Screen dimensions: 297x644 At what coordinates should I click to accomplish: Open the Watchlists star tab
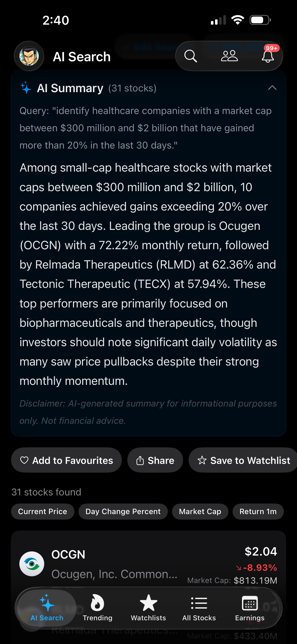coord(148,608)
